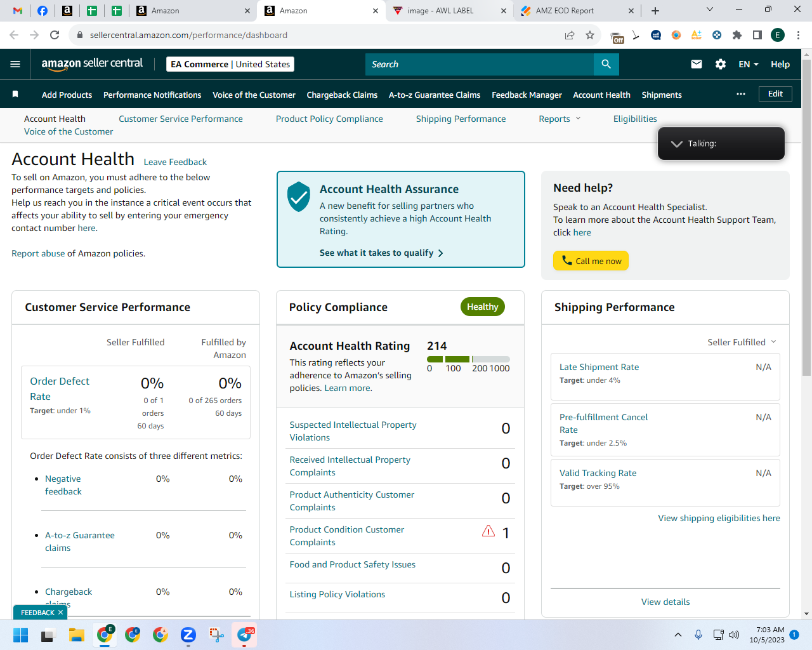
Task: Open the Report abuse link
Action: 38,253
